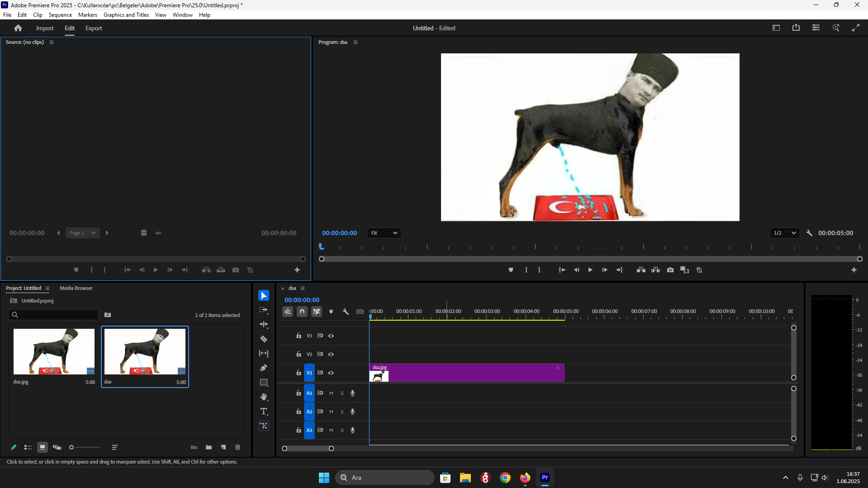Viewport: 868px width, 488px height.
Task: Open the Workspaces icon in header
Action: (816, 28)
